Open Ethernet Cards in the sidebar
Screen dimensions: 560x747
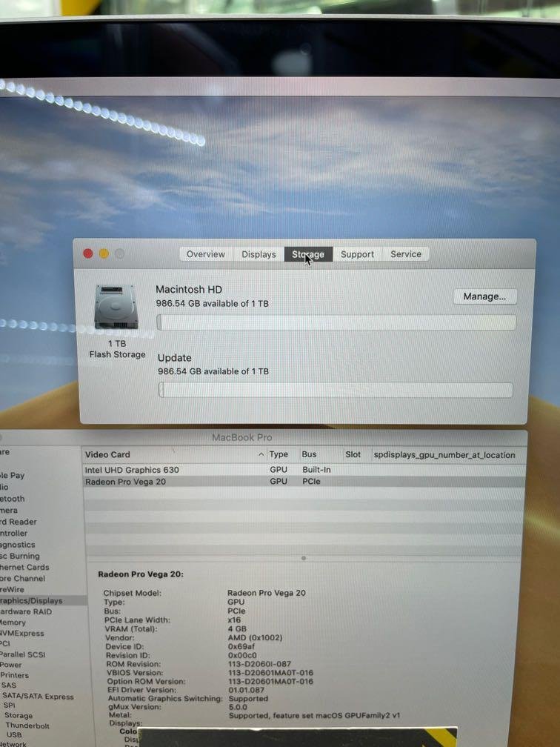point(24,567)
